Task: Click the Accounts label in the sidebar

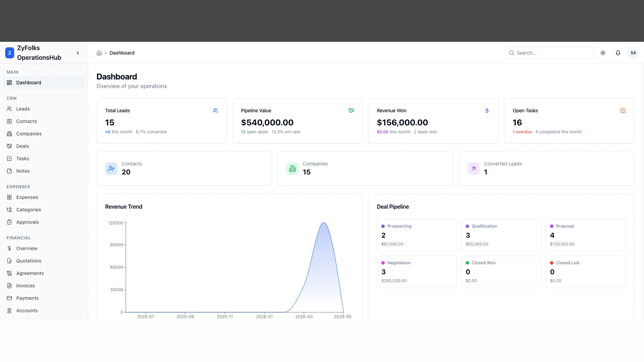Action: (27, 311)
